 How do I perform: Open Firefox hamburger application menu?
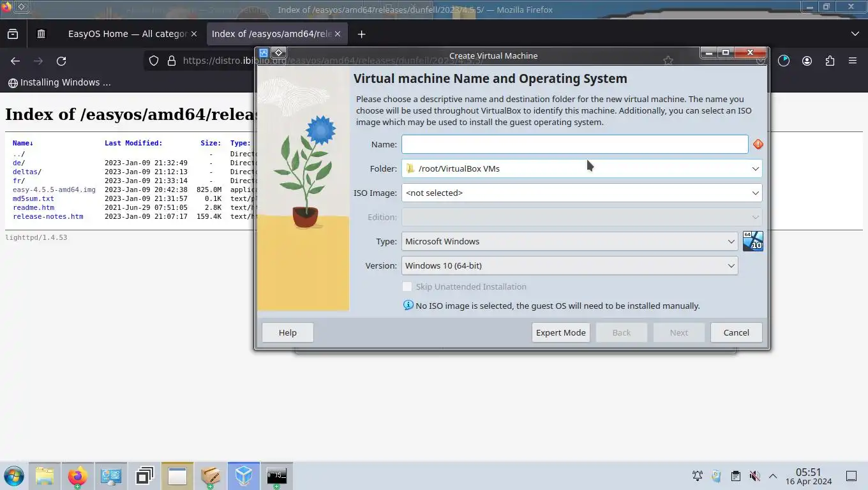tap(853, 61)
